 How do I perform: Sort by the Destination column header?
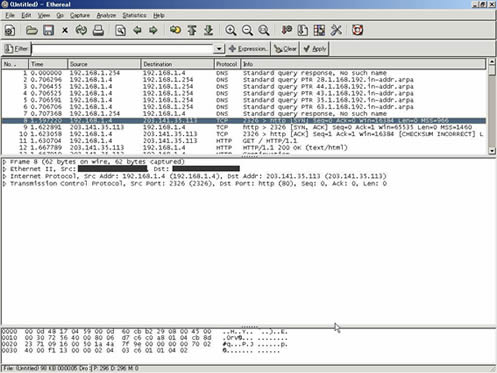(177, 64)
